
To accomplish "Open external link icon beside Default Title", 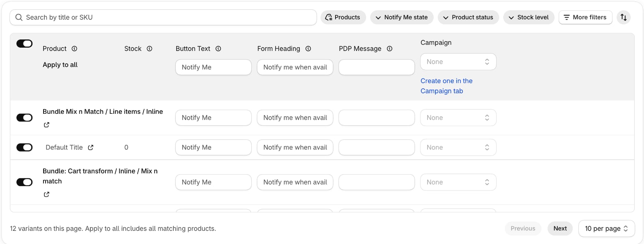I will coord(91,147).
